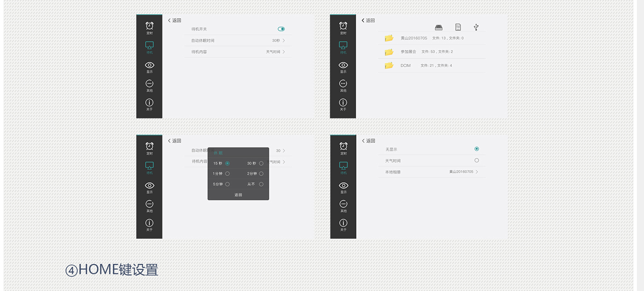Select the USB storage icon
644x291 pixels.
point(476,27)
